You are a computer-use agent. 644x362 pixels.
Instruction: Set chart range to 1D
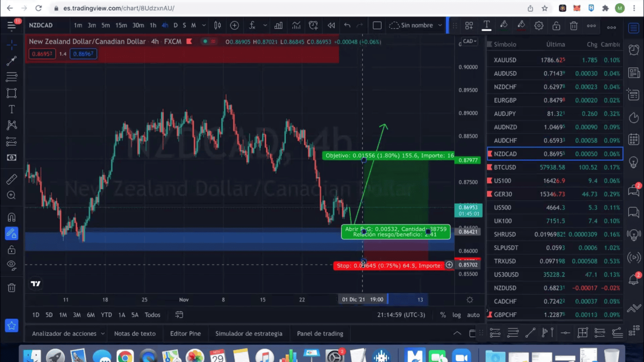click(36, 315)
